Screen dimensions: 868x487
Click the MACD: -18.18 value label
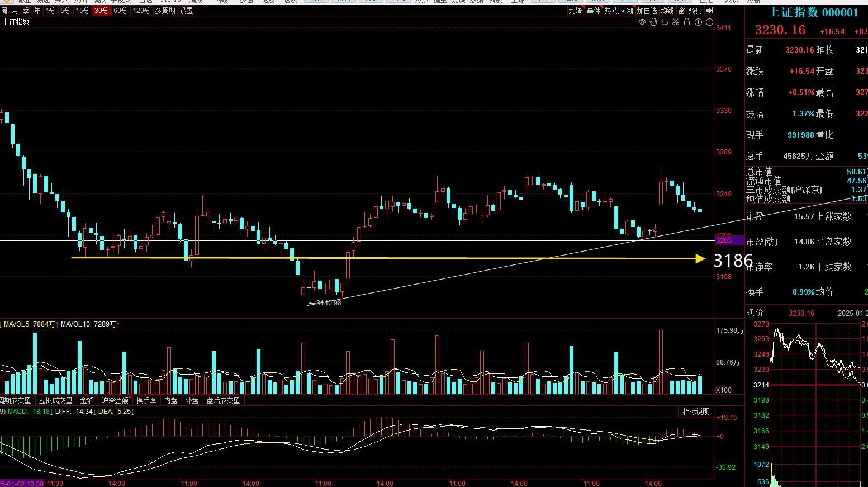[29, 412]
